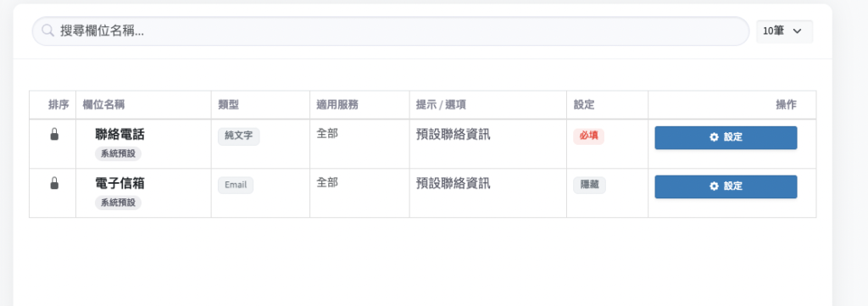Focus the 搜尋欄位名稱 search field
Viewport: 868px width, 306px height.
click(391, 31)
